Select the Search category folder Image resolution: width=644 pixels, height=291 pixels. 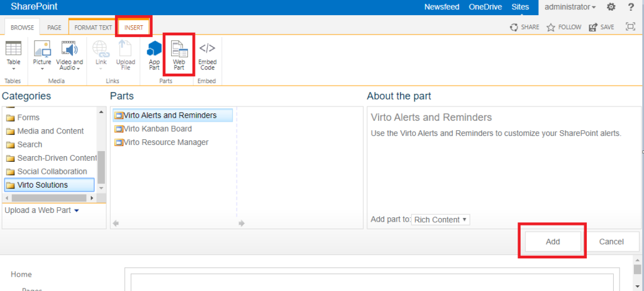tap(25, 144)
